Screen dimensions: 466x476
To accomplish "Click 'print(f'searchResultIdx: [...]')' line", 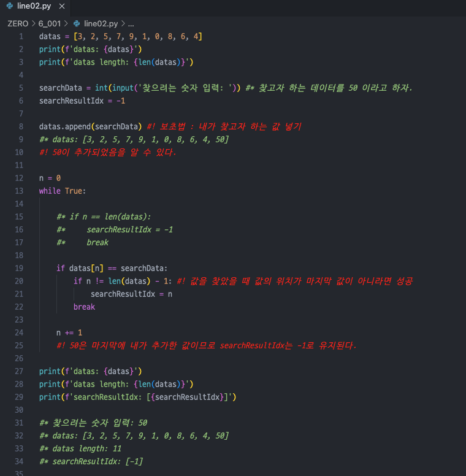I will click(138, 397).
